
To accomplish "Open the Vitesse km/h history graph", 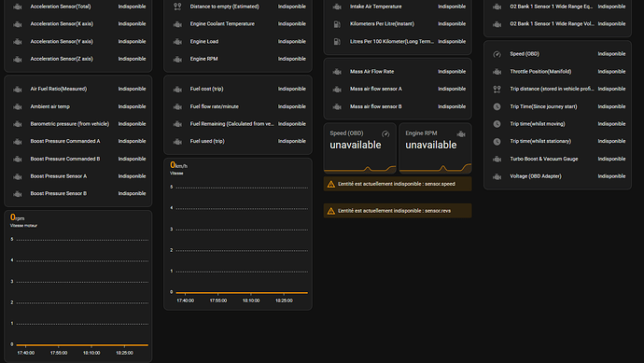I will coord(238,234).
